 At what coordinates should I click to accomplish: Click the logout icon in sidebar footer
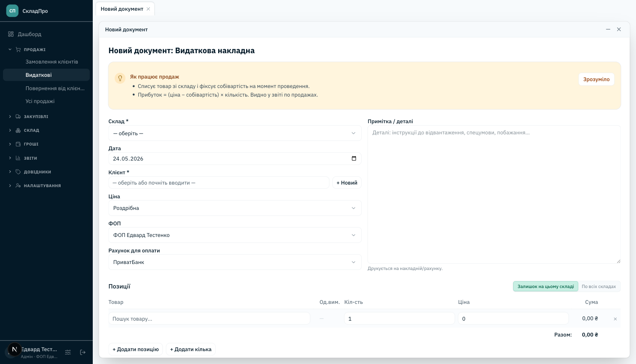[x=83, y=352]
